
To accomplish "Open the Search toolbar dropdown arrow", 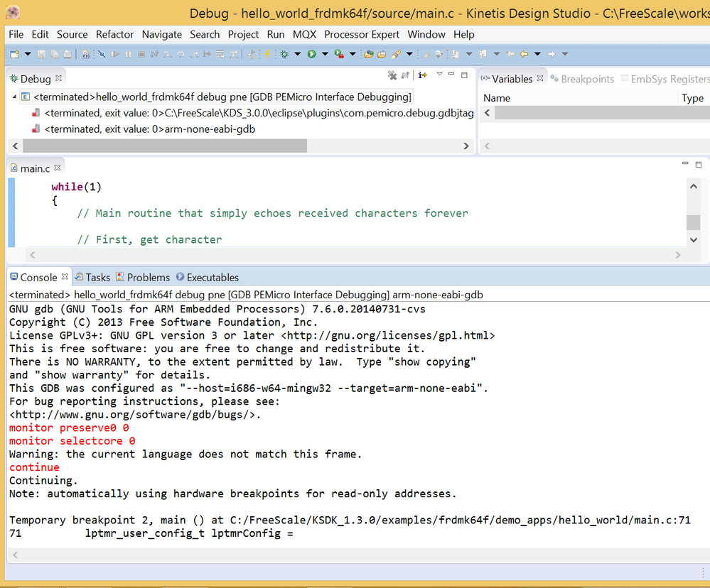I will tap(409, 54).
